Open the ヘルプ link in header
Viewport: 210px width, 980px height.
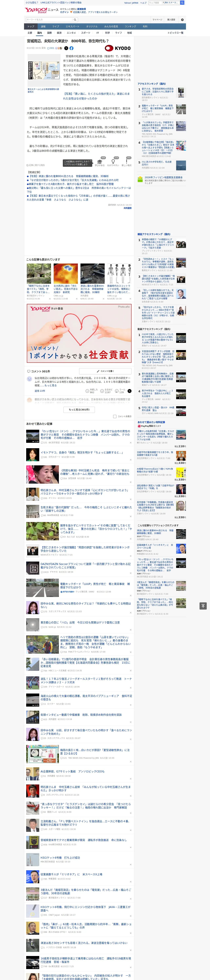pos(143,3)
